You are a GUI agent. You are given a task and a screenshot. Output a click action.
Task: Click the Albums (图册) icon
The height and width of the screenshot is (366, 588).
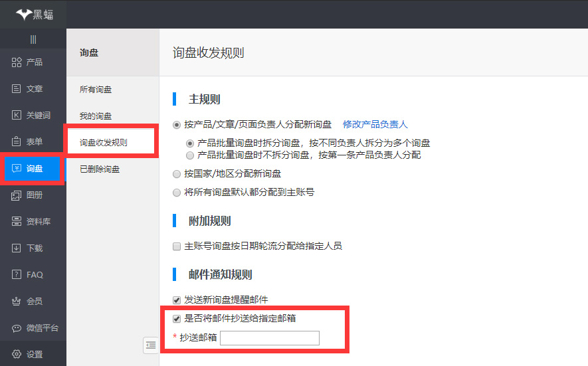17,195
